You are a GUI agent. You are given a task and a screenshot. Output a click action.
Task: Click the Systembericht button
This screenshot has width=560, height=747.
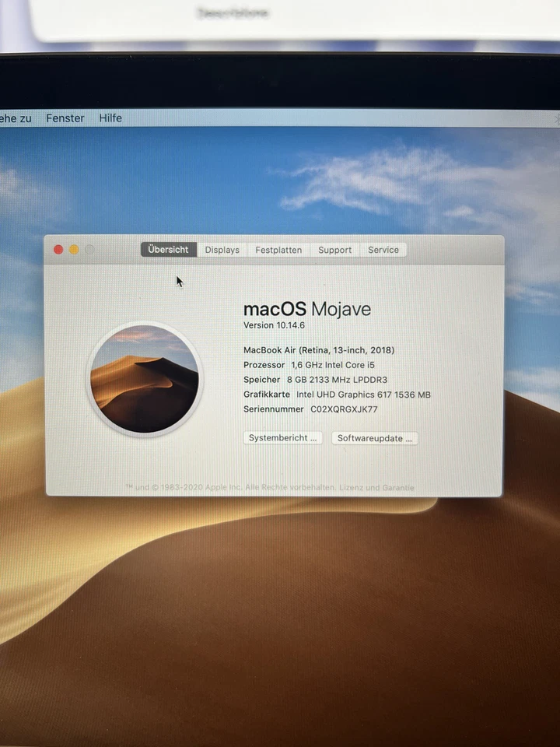pos(283,438)
